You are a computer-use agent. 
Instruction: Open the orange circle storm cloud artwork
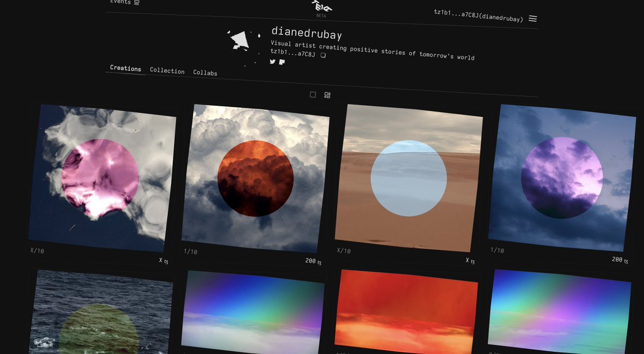click(x=255, y=178)
